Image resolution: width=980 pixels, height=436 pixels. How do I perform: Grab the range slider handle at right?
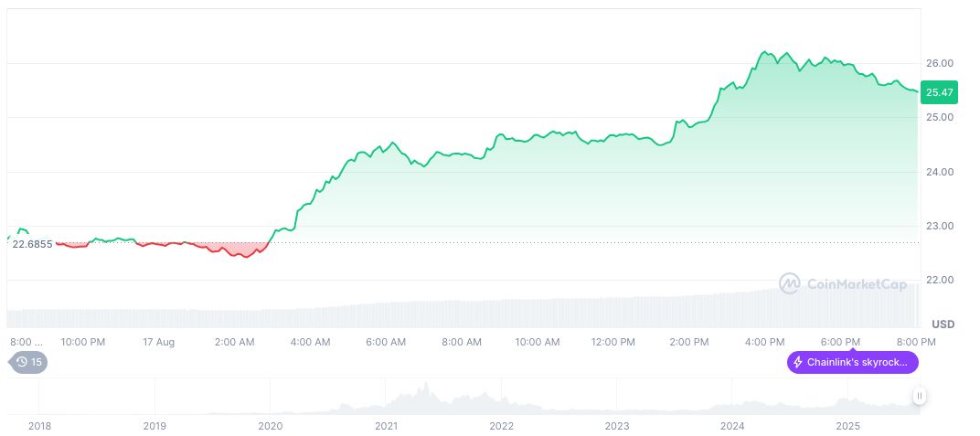pyautogui.click(x=919, y=396)
